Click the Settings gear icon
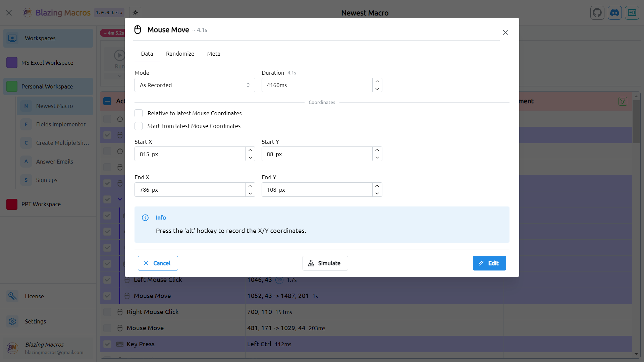The height and width of the screenshot is (362, 644). [x=12, y=321]
